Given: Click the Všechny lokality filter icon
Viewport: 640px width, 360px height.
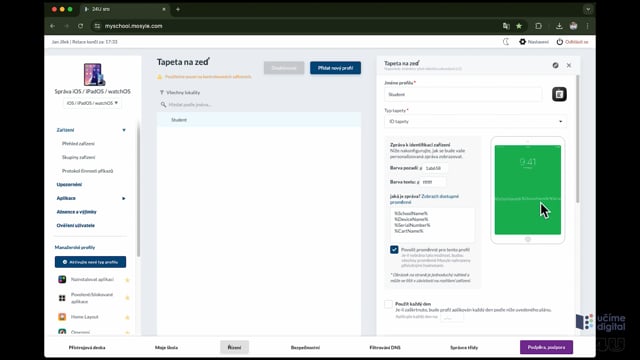Looking at the screenshot, I should [x=162, y=93].
